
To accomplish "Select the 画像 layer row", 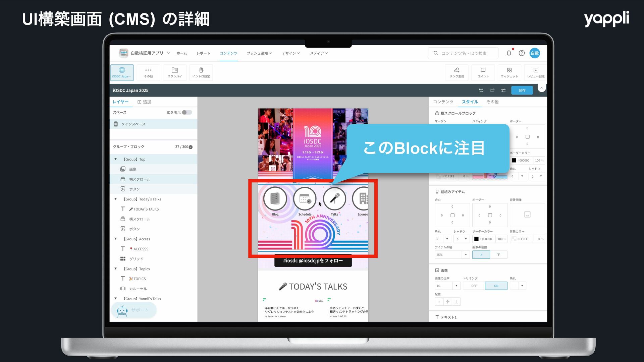I will click(153, 169).
